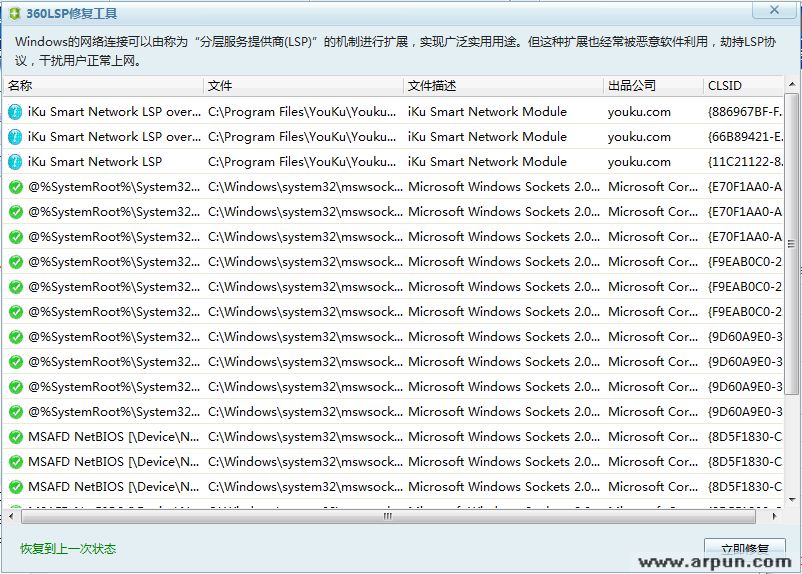Sort by the 文件 column header

[x=303, y=86]
